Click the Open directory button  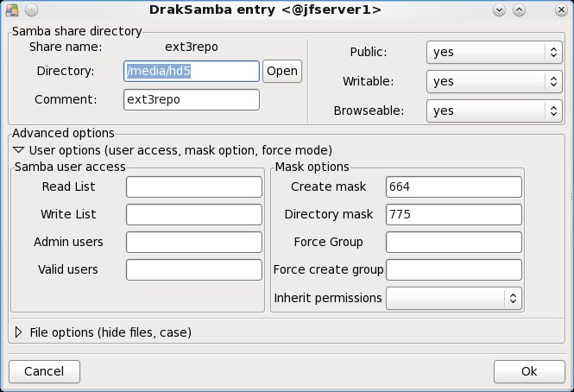coord(282,71)
